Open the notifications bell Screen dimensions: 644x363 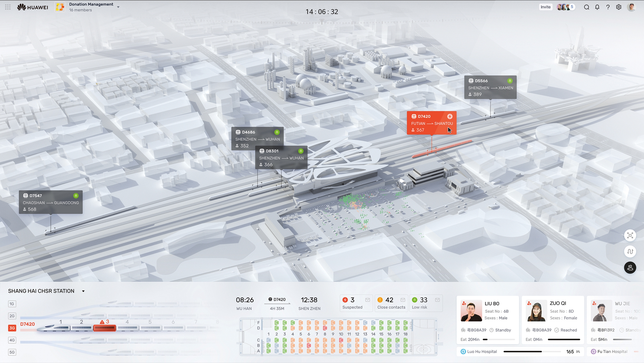coord(597,7)
